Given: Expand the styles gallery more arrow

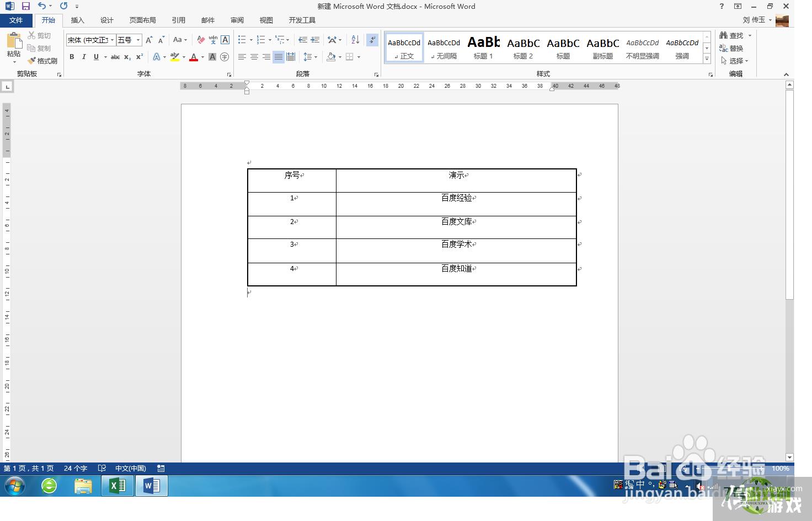Looking at the screenshot, I should pos(707,58).
